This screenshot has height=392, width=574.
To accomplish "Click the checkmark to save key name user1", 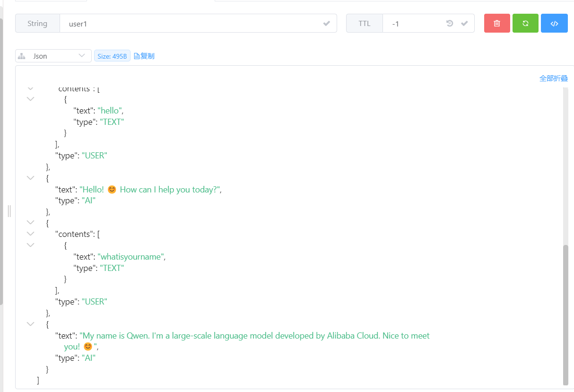I will [x=326, y=24].
